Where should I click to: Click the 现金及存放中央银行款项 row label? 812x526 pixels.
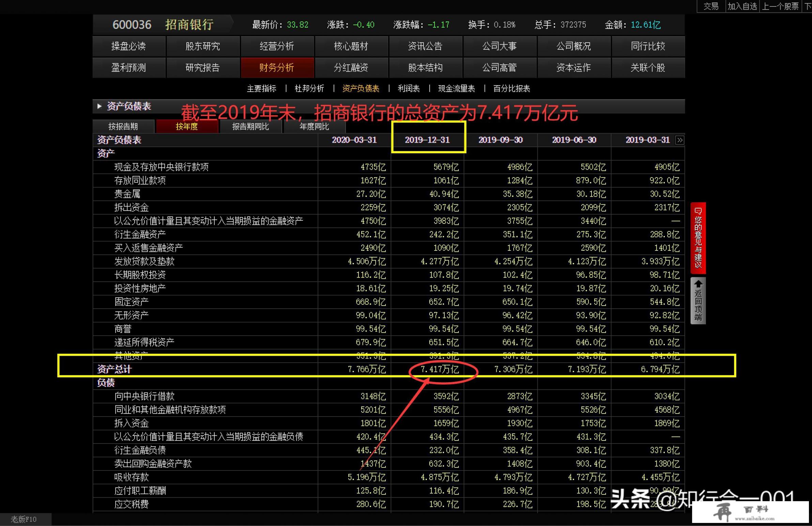(x=161, y=167)
